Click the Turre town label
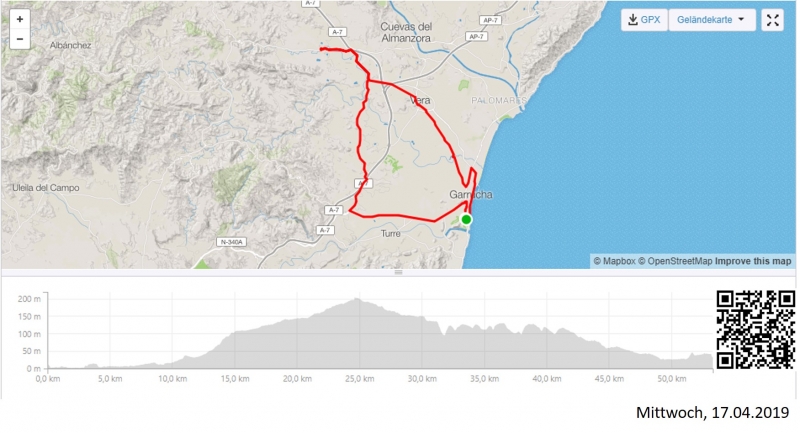 (x=391, y=233)
